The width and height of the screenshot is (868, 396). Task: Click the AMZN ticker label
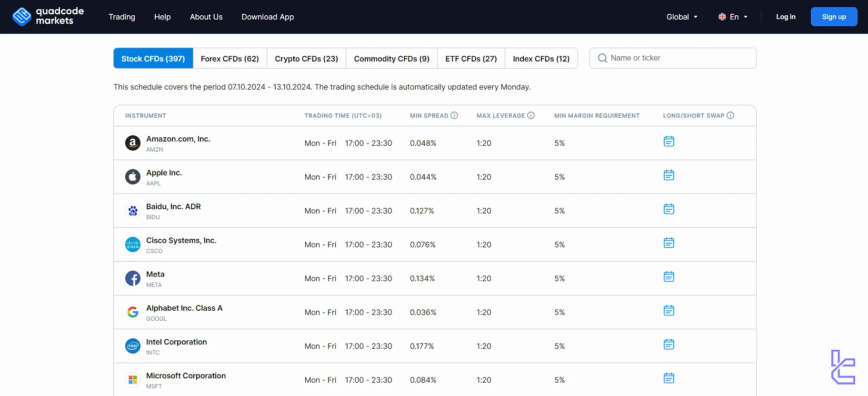[x=155, y=150]
